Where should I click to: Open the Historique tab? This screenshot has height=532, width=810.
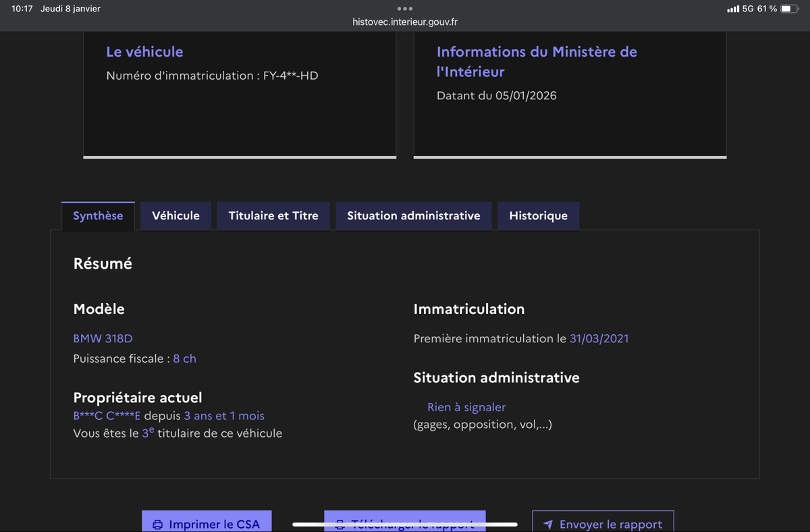[x=538, y=216]
